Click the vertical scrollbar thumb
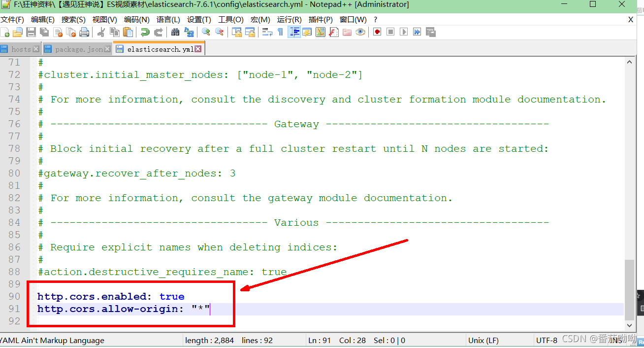 tap(629, 289)
